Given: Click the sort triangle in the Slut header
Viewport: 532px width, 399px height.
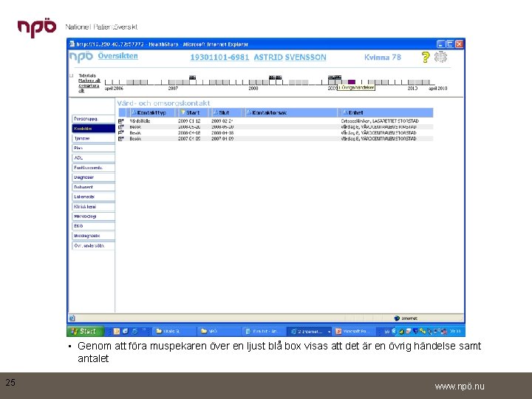Looking at the screenshot, I should click(x=216, y=112).
